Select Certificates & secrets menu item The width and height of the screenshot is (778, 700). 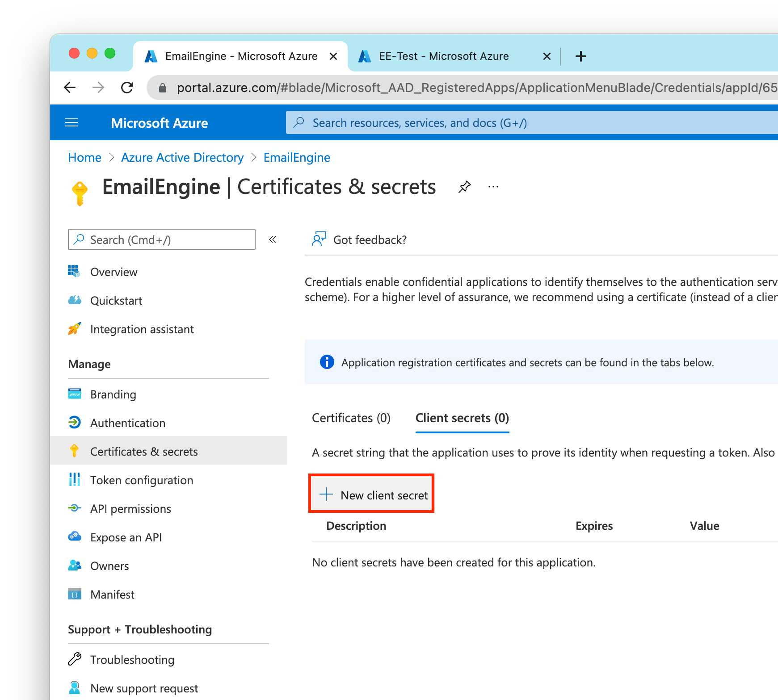click(x=168, y=451)
